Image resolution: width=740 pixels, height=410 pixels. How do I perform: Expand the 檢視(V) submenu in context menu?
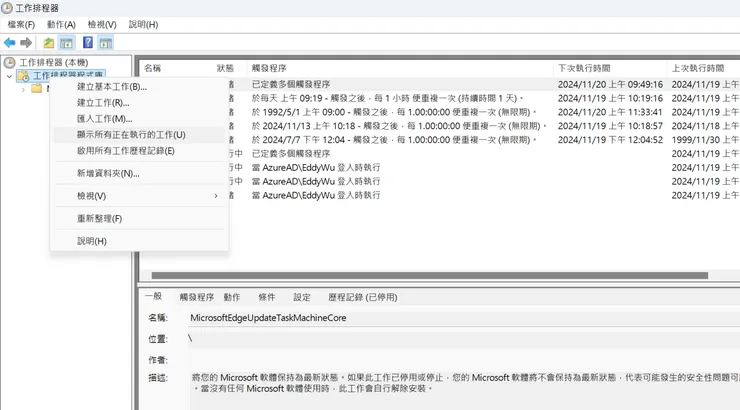pyautogui.click(x=139, y=196)
